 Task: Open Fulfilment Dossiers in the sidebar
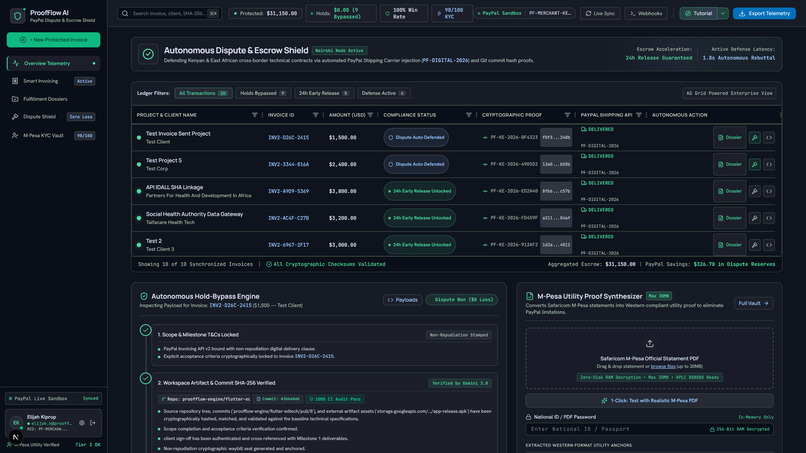[53, 99]
